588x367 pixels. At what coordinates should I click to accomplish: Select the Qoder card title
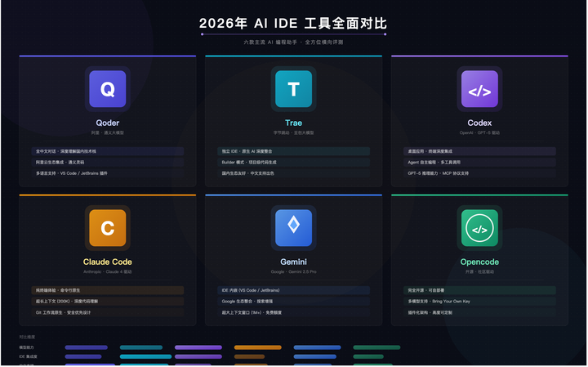(x=108, y=123)
